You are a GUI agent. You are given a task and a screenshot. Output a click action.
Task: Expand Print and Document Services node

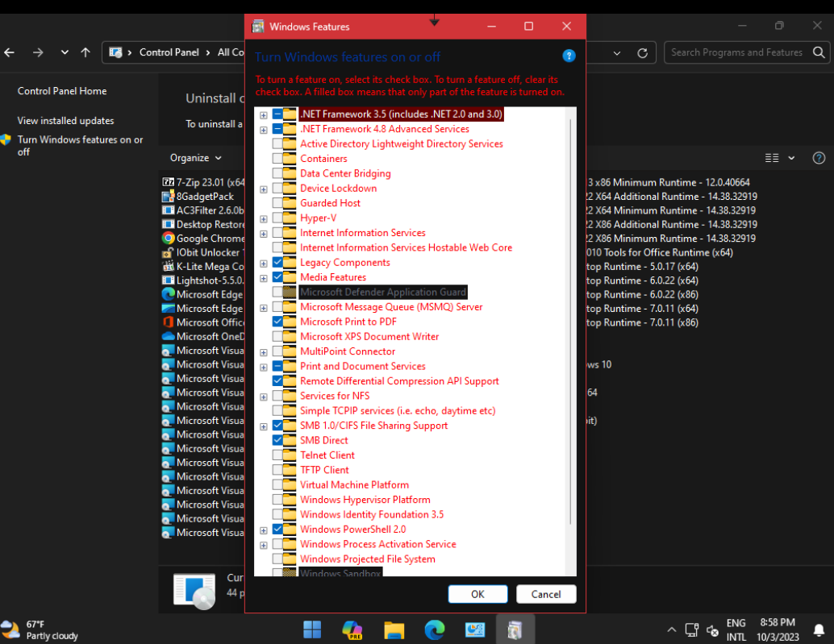click(x=263, y=368)
